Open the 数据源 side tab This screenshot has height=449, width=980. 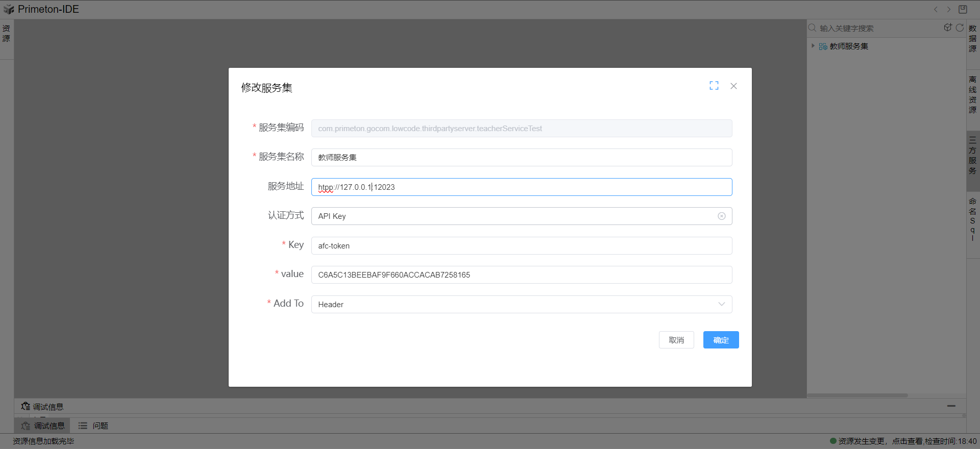pos(972,39)
